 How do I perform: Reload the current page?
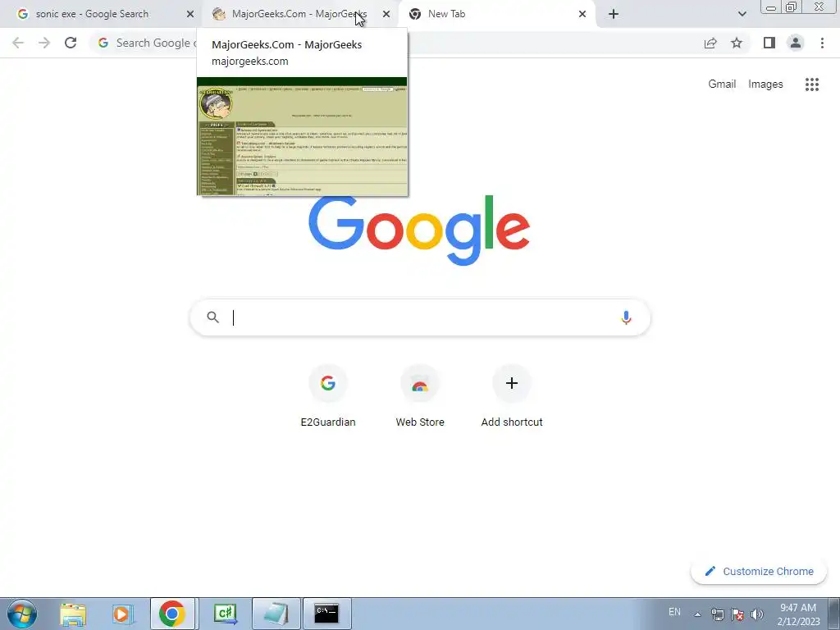[x=71, y=43]
